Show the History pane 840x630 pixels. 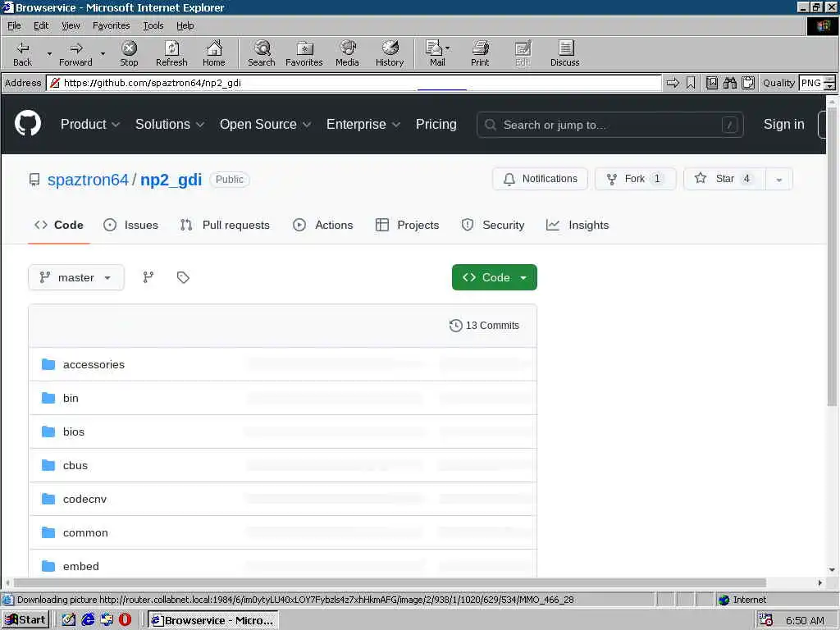[x=390, y=53]
